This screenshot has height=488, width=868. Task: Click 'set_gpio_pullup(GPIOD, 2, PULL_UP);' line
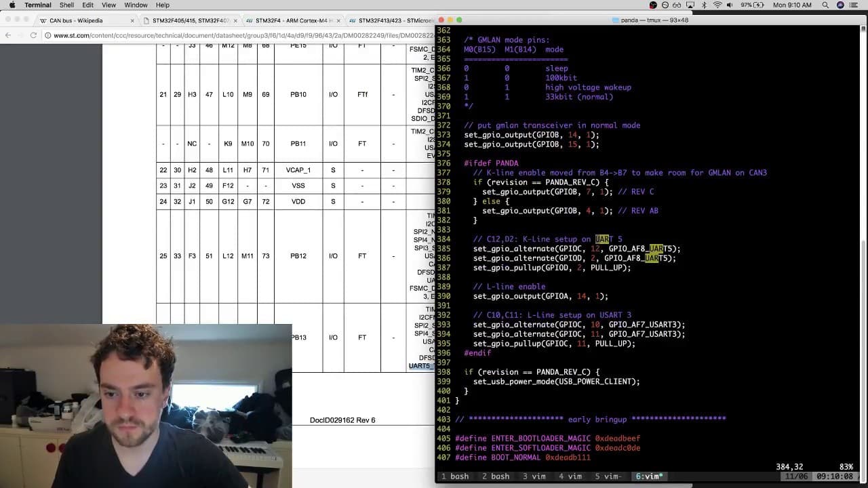point(552,268)
